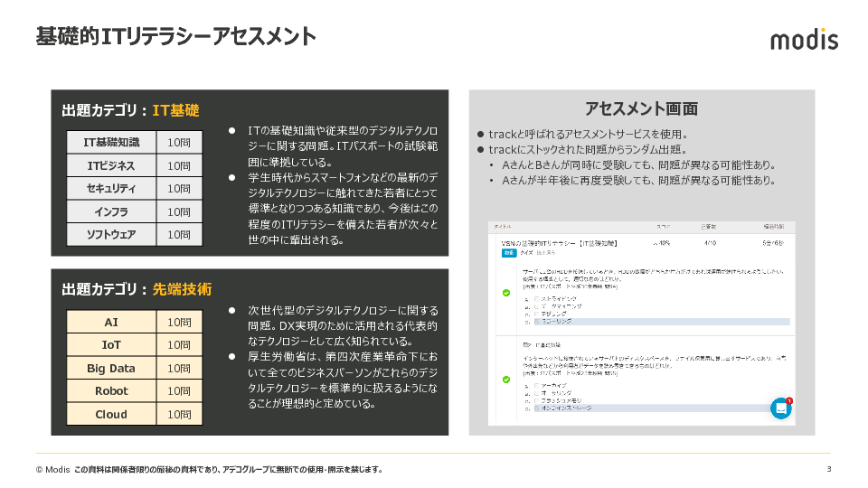Viewport: 868px width, 488px height.
Task: Select the Big Data category cell
Action: (111, 368)
